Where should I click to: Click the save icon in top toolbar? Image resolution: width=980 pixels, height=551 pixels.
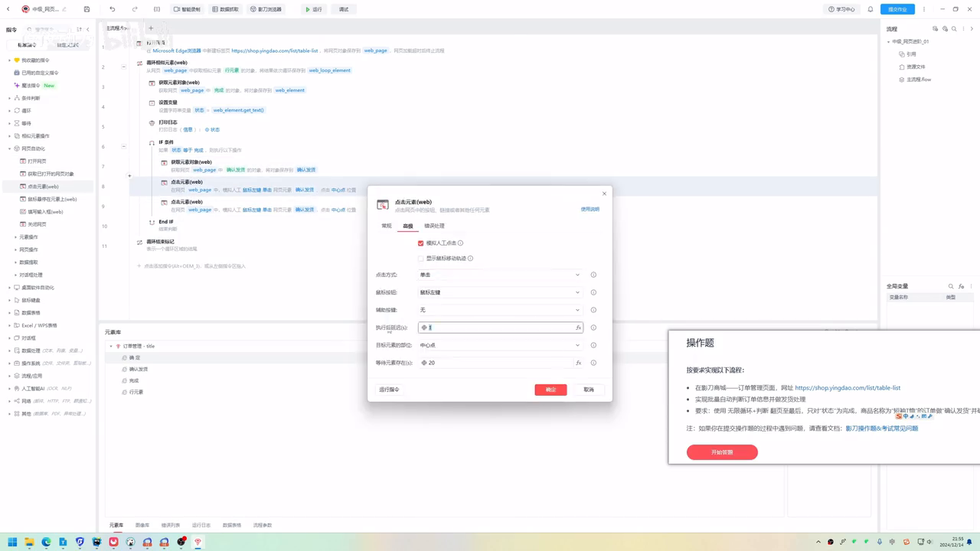click(x=87, y=9)
